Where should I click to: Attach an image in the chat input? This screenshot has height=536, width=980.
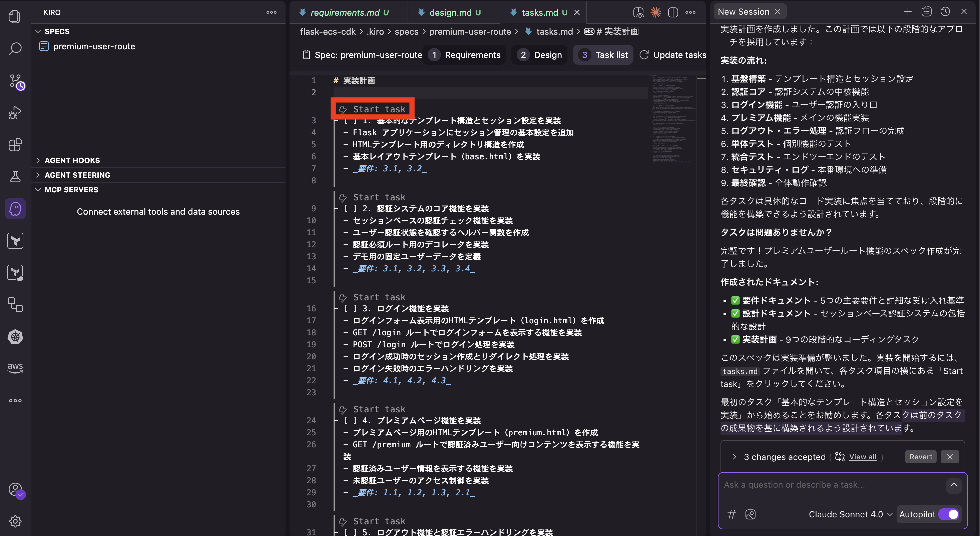(750, 514)
